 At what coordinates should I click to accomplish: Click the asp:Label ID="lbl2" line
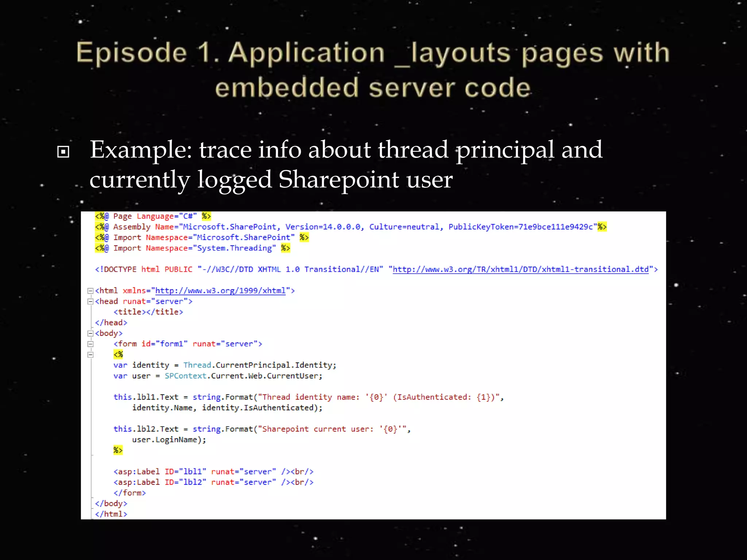pyautogui.click(x=213, y=482)
